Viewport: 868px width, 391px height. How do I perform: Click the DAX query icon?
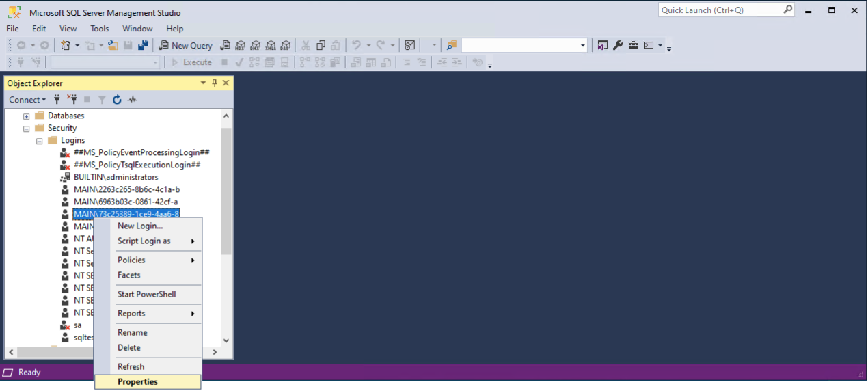pyautogui.click(x=285, y=45)
